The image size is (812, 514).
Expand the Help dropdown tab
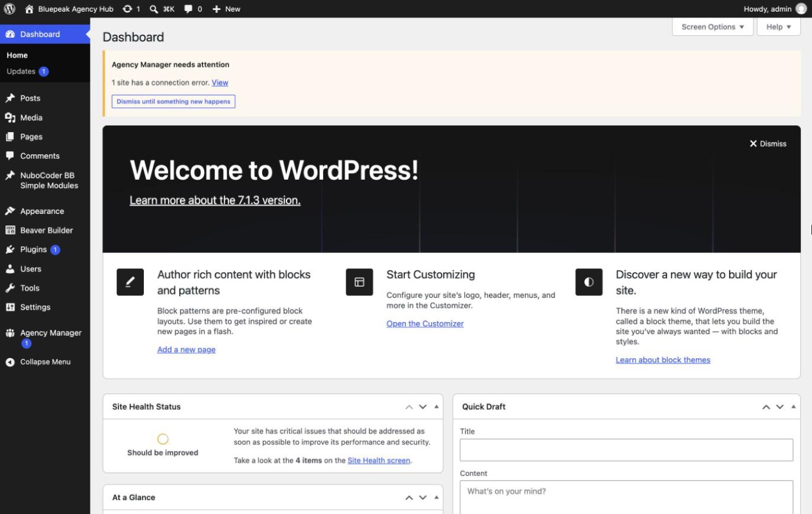[779, 27]
